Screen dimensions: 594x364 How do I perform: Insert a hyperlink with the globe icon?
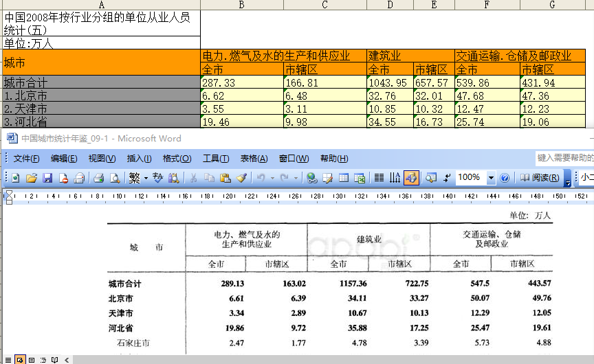(311, 177)
